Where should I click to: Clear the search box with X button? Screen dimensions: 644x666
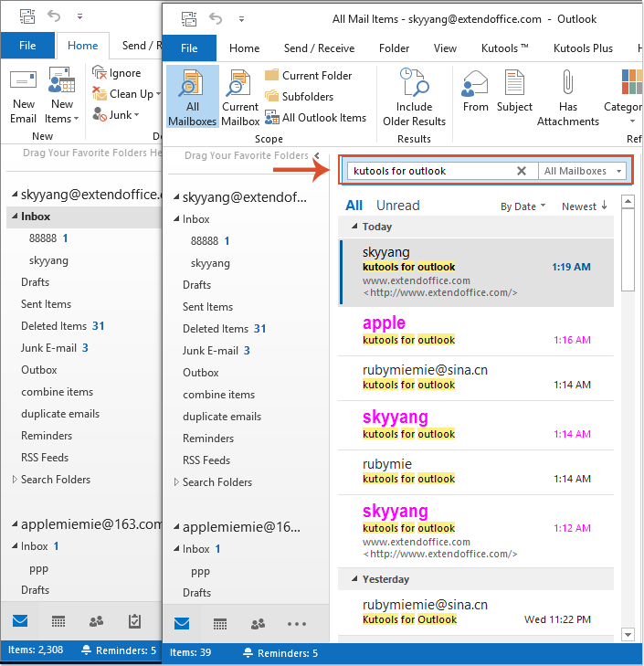tap(522, 171)
